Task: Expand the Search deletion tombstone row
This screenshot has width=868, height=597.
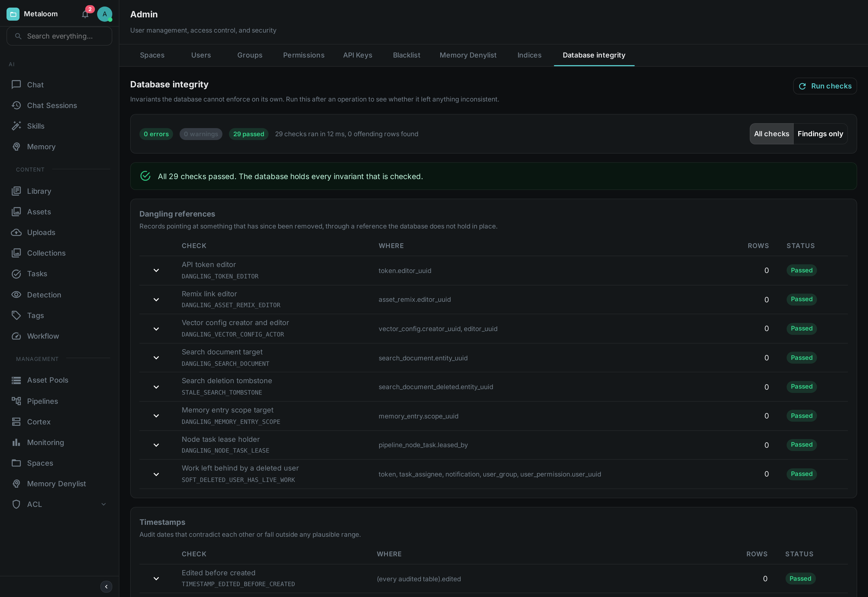Action: click(156, 387)
